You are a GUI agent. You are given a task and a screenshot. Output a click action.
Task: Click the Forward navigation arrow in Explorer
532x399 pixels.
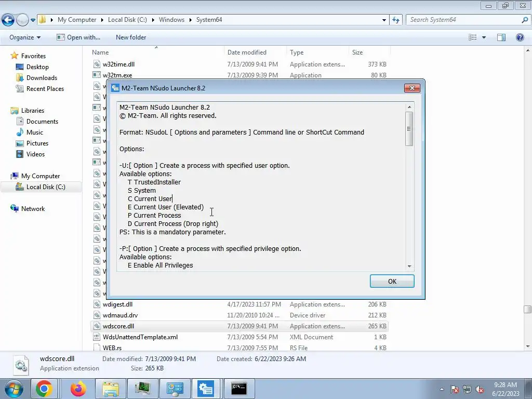22,20
